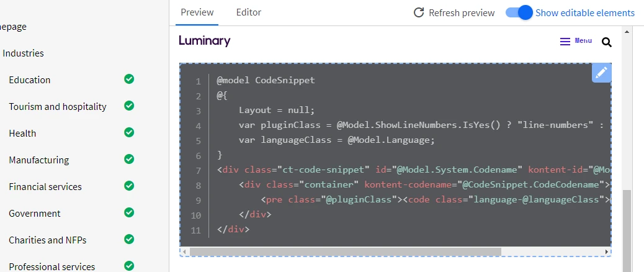Viewport: 644px width, 272px height.
Task: Click the Menu text link in preview
Action: 583,41
